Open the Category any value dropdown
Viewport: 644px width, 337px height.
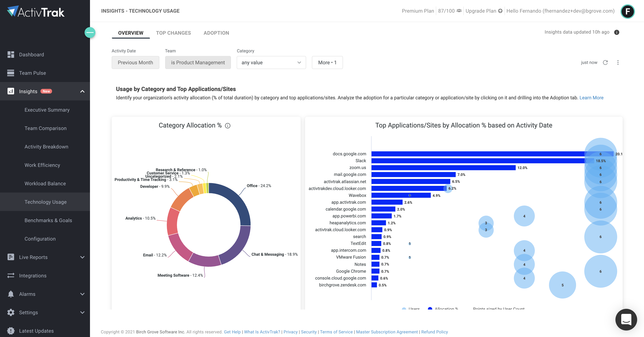[x=271, y=62]
